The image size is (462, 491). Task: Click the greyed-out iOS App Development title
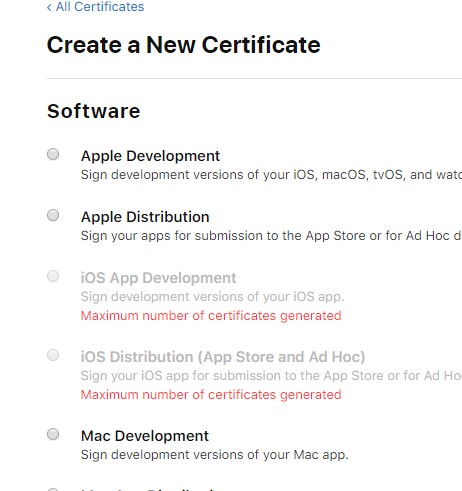coord(158,278)
